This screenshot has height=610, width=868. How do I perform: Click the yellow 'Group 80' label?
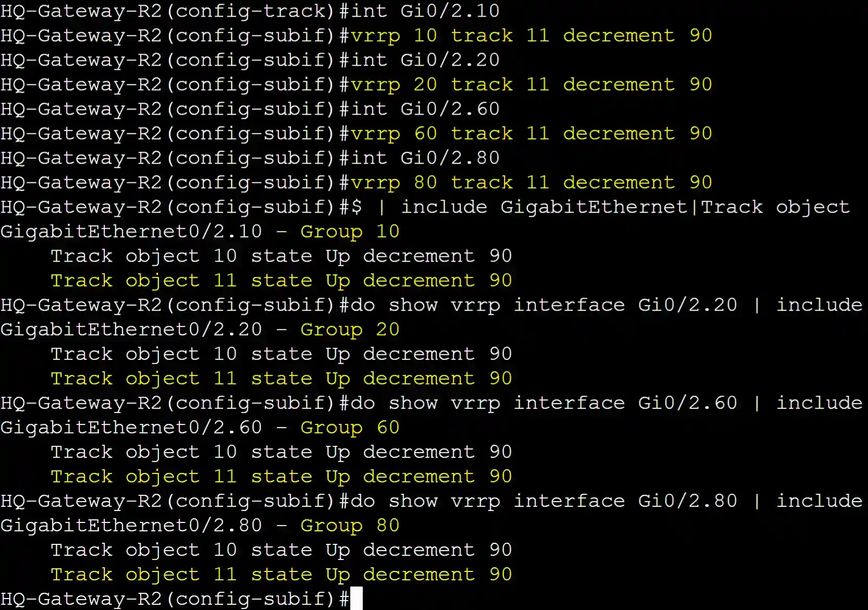350,525
